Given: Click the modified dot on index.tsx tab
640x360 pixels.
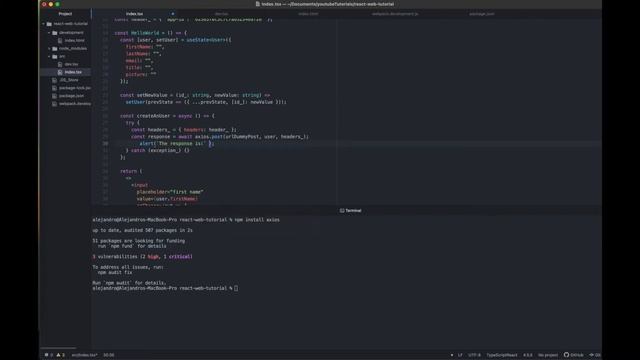Looking at the screenshot, I should tap(173, 14).
